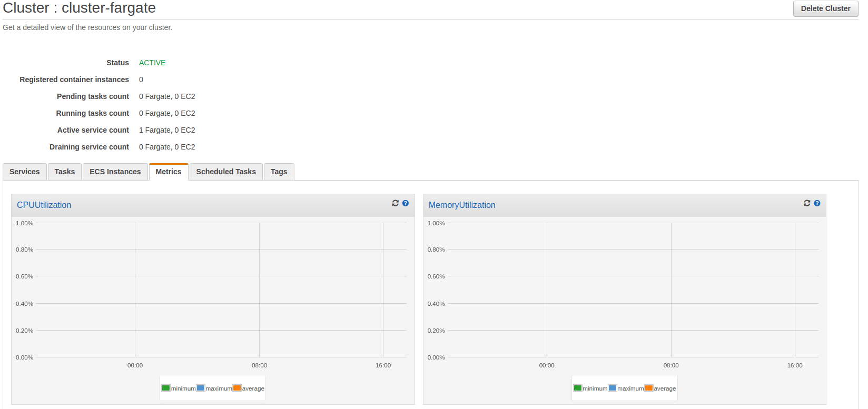Select the Metrics tab
This screenshot has width=868, height=409.
[169, 172]
